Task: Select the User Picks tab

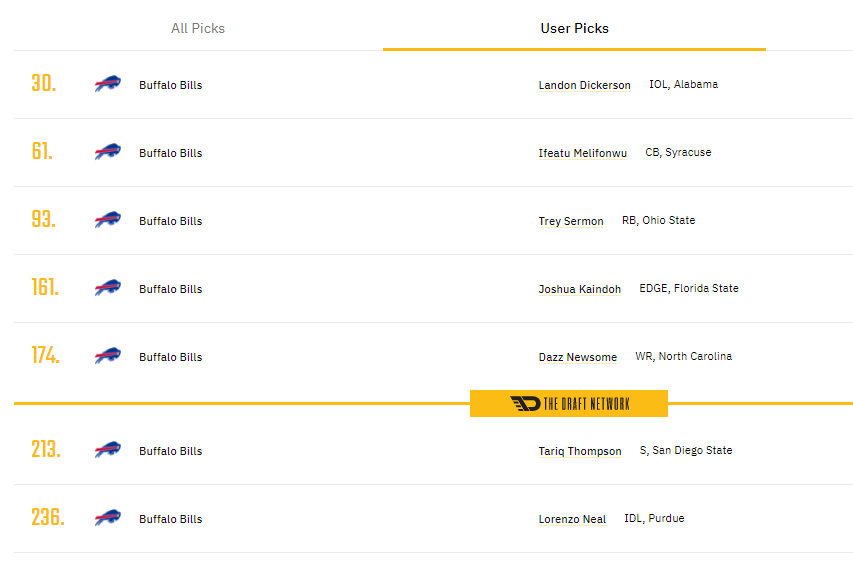Action: pyautogui.click(x=574, y=28)
